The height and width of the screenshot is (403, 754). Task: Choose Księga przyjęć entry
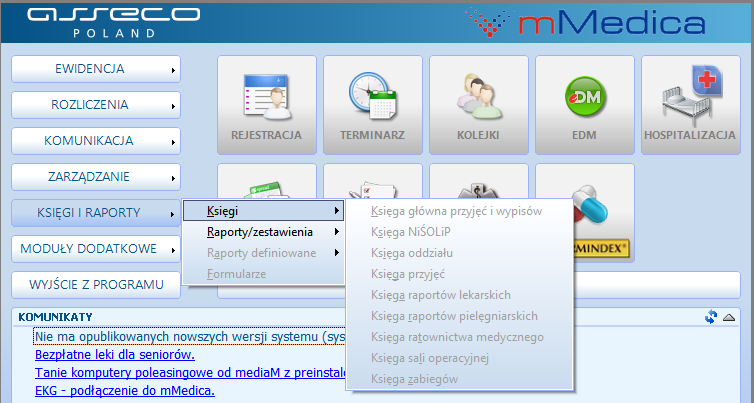459,274
